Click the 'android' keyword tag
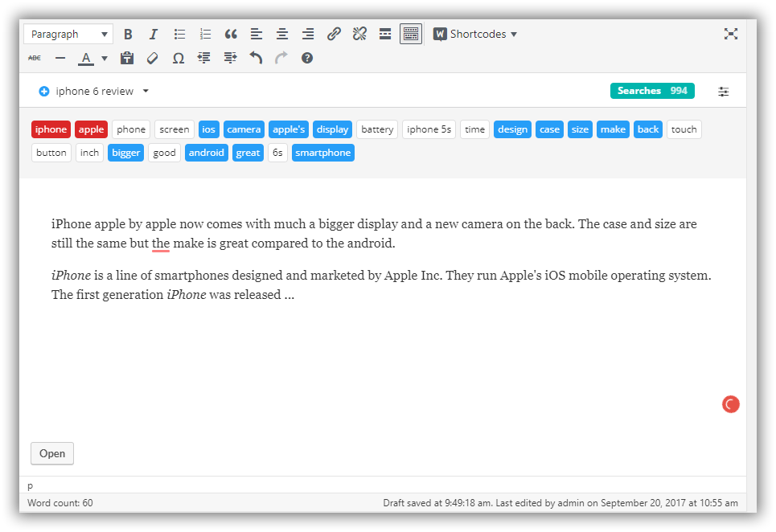Screen dimensions: 776x532 [207, 153]
